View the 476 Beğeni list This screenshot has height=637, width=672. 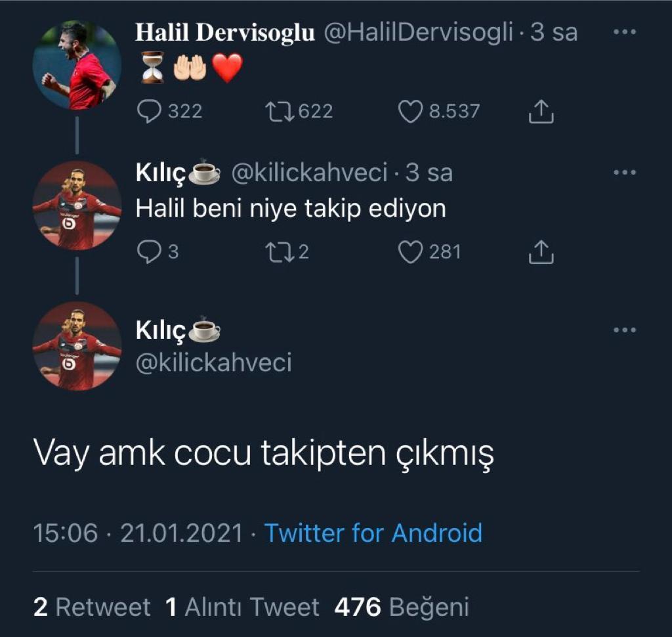coord(402,607)
